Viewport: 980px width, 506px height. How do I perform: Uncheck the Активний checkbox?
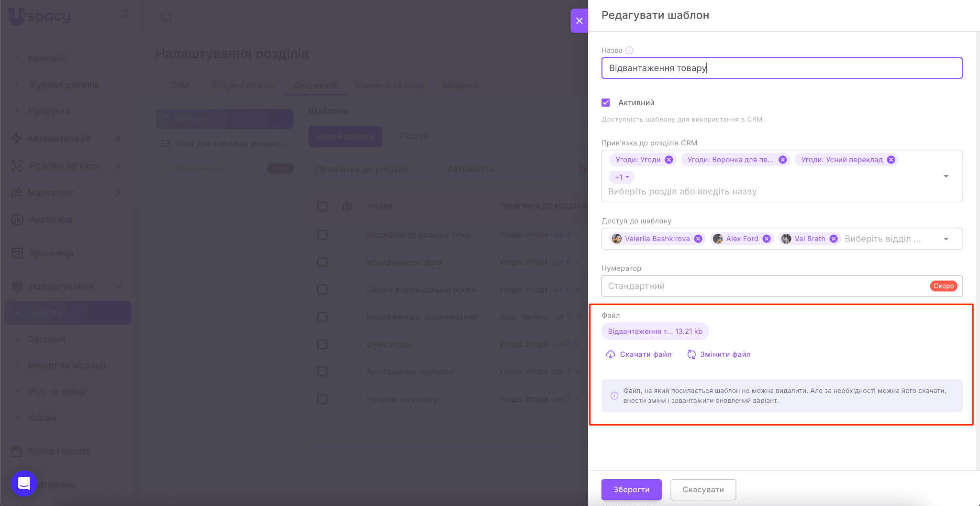(606, 102)
